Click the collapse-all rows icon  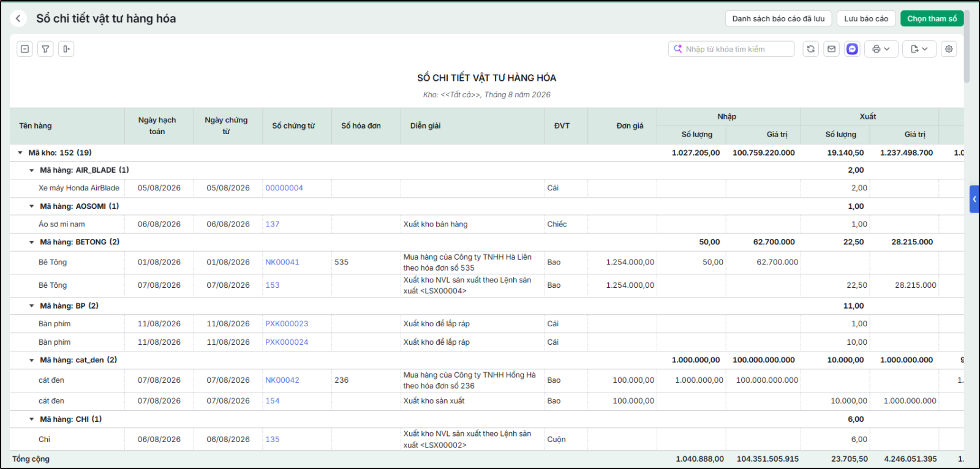(x=24, y=49)
